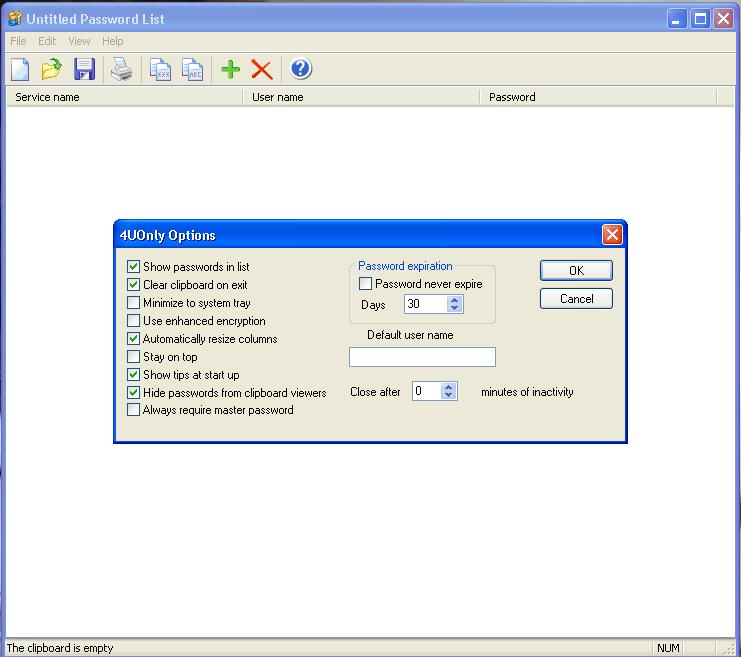The height and width of the screenshot is (657, 741).
Task: Open a password list file via folder icon
Action: point(51,69)
